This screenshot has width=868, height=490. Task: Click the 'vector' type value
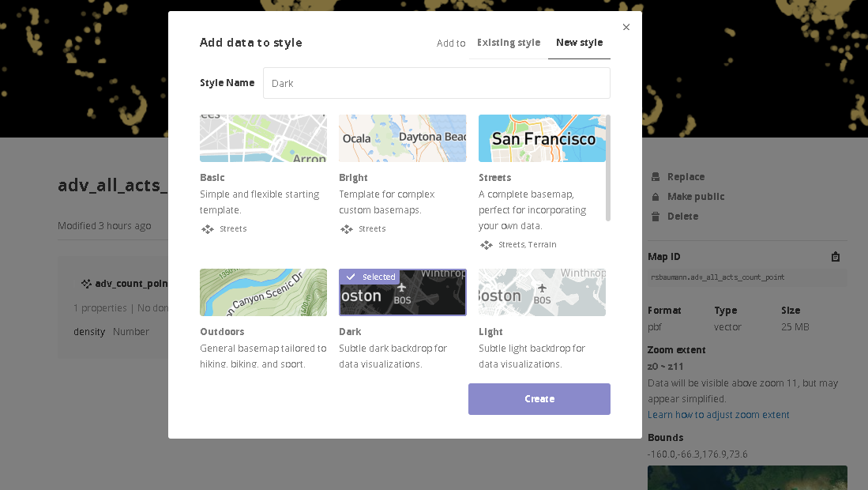727,327
